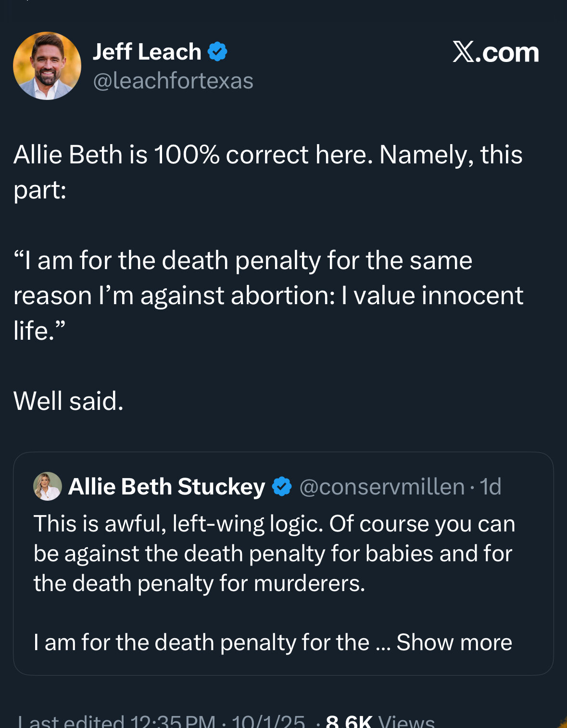Click the verified badge beside Allie Beth Stuckey

click(282, 486)
